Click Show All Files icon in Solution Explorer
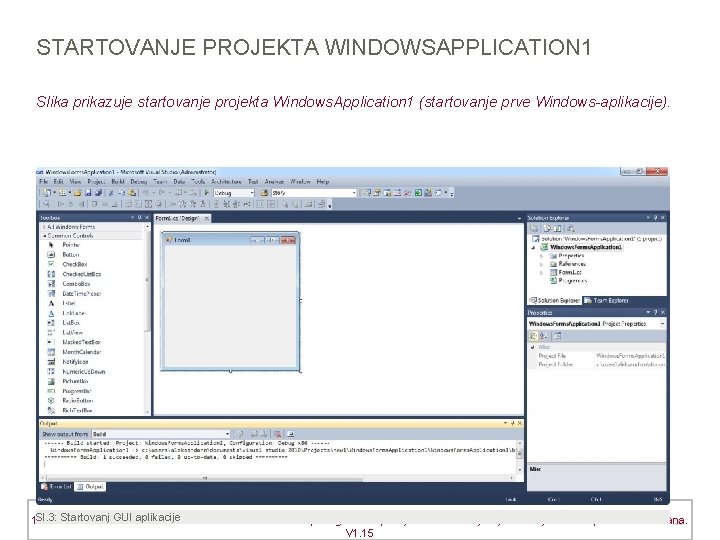The height and width of the screenshot is (540, 720). point(546,228)
